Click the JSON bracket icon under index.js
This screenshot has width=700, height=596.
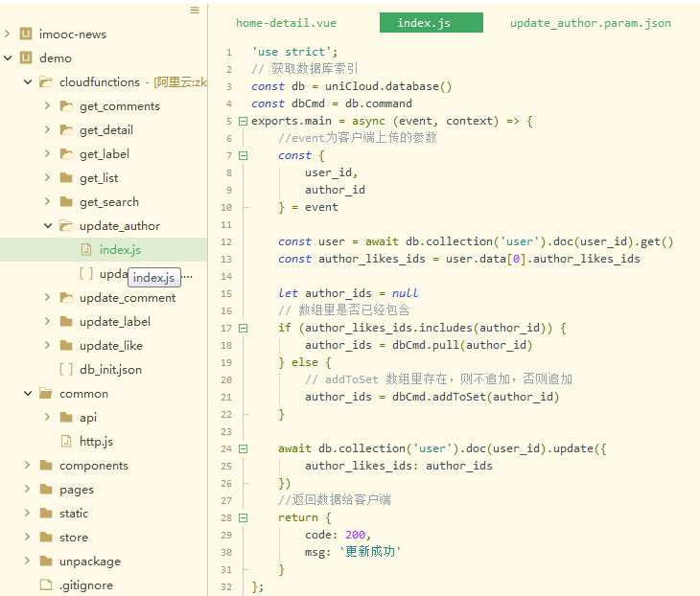[x=86, y=273]
